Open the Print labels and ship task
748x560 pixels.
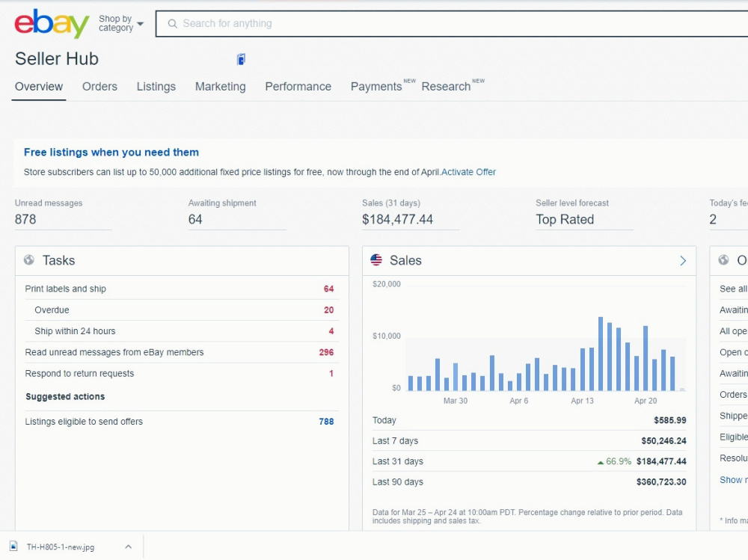pos(180,289)
